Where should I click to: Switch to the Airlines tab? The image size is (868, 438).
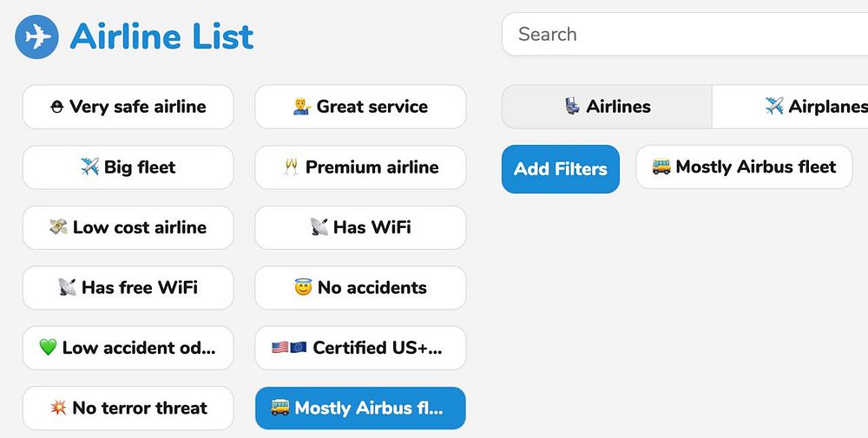pyautogui.click(x=607, y=107)
